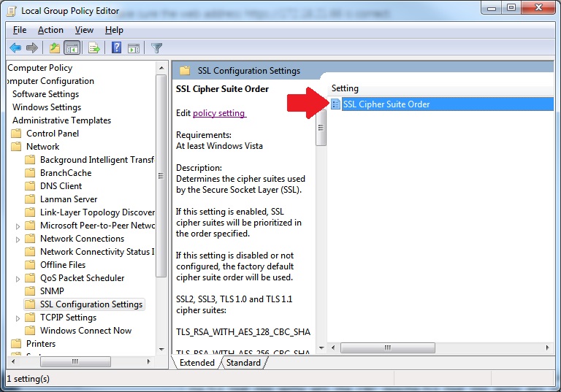Click the Setting column header
The image size is (561, 392).
tap(346, 88)
